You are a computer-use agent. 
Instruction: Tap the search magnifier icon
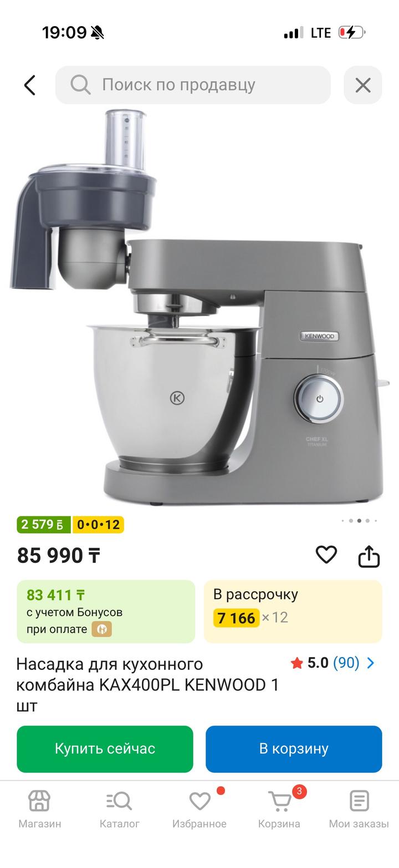[x=80, y=85]
